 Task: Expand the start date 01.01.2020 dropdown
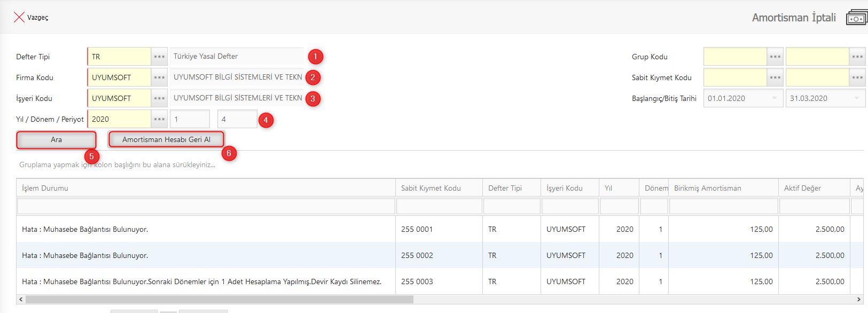pyautogui.click(x=775, y=98)
